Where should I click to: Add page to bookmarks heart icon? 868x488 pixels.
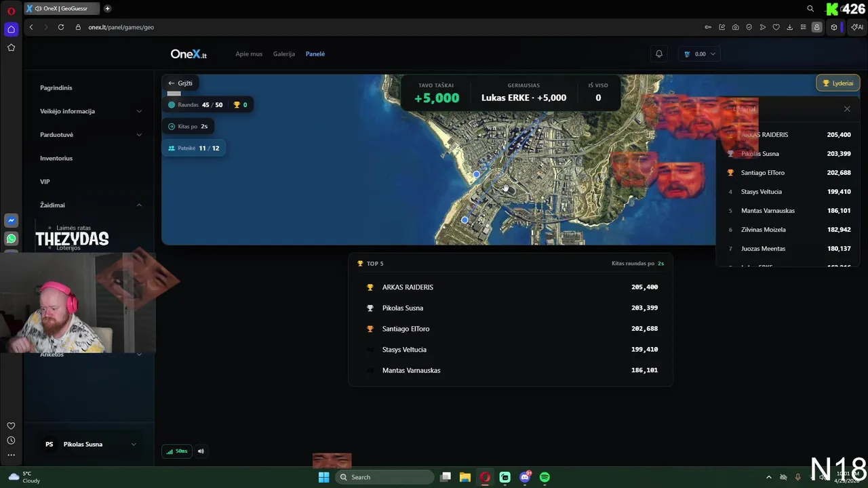point(776,27)
